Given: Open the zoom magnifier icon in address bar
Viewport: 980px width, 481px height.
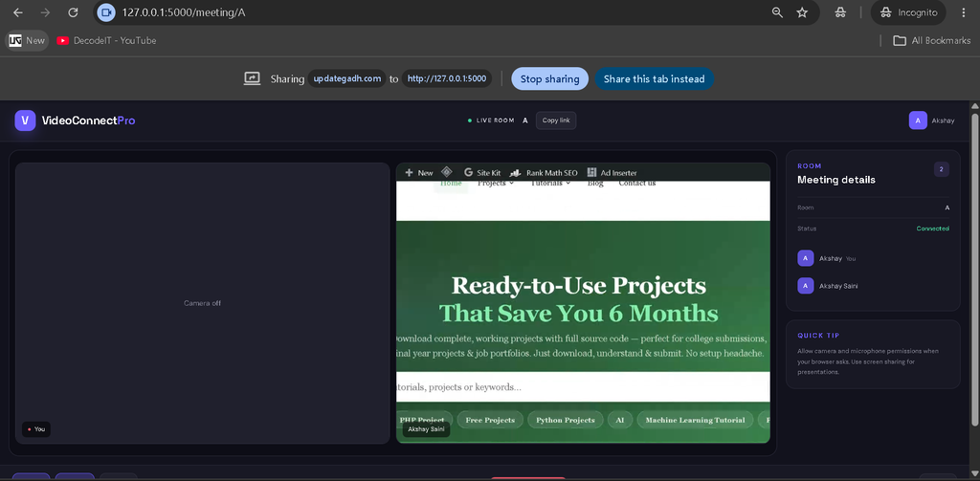Looking at the screenshot, I should (x=777, y=12).
